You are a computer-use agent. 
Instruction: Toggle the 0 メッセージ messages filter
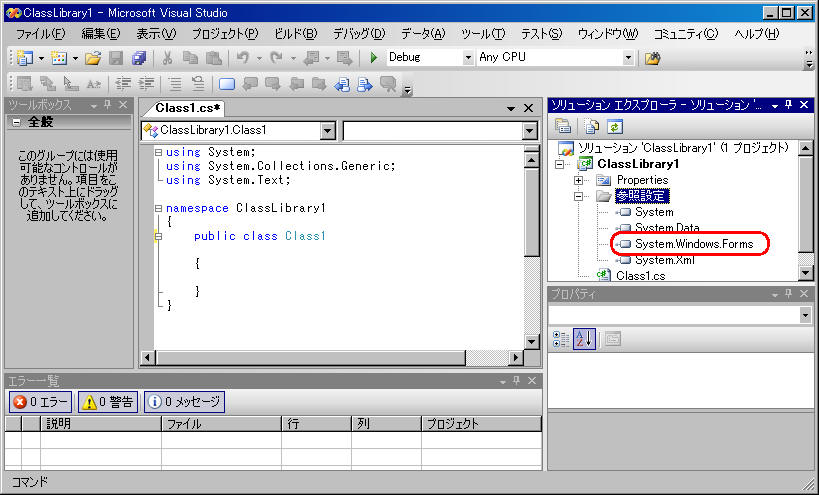pyautogui.click(x=184, y=402)
